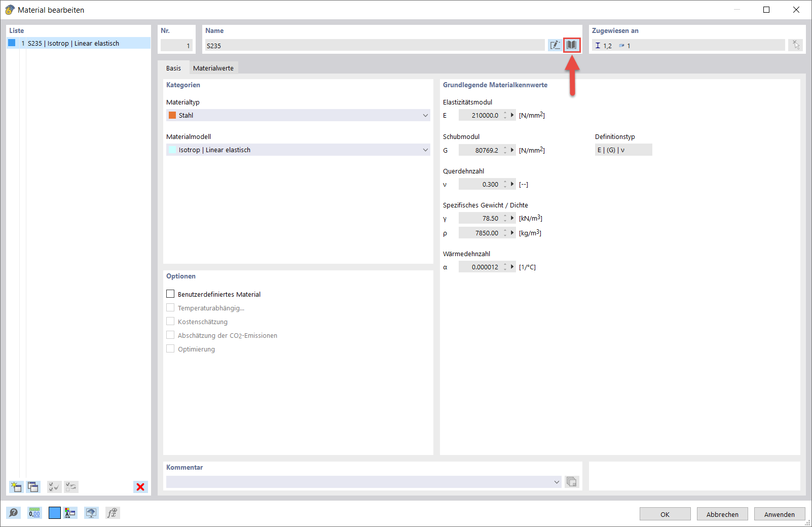The image size is (812, 527).
Task: Click the select-assigned-objects cursor icon
Action: point(796,45)
